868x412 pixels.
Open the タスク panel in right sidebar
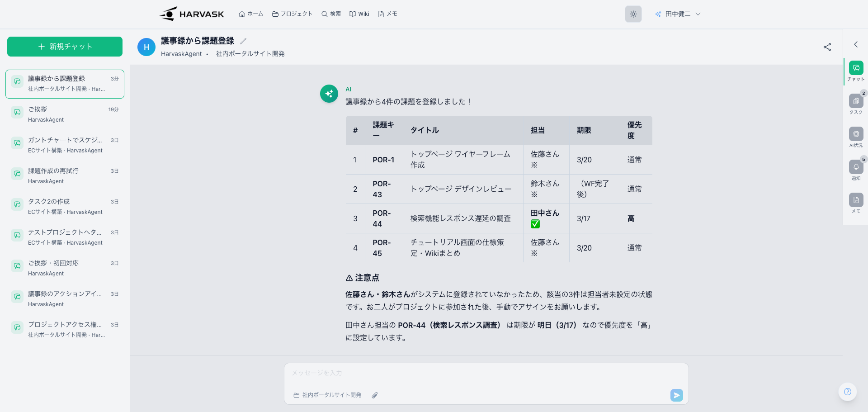856,101
